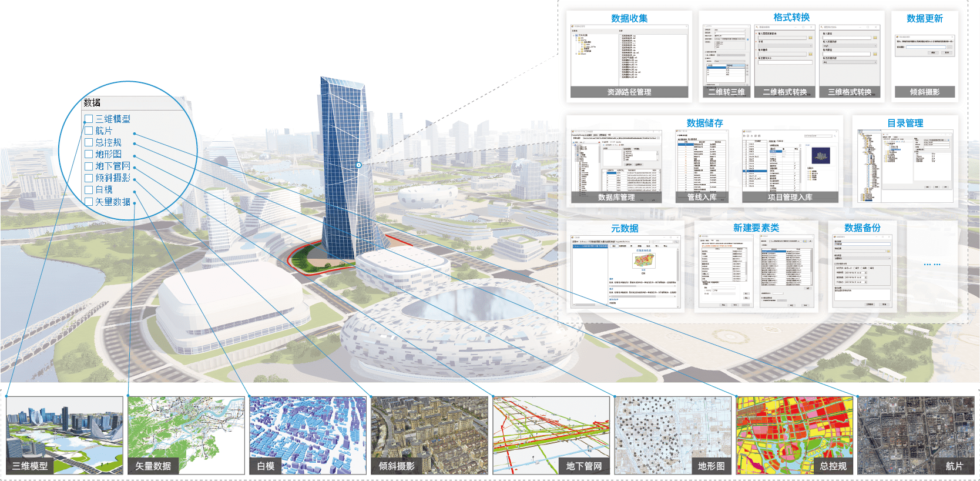The height and width of the screenshot is (481, 980).
Task: Open the 二维转三维 dialog panel
Action: (727, 61)
